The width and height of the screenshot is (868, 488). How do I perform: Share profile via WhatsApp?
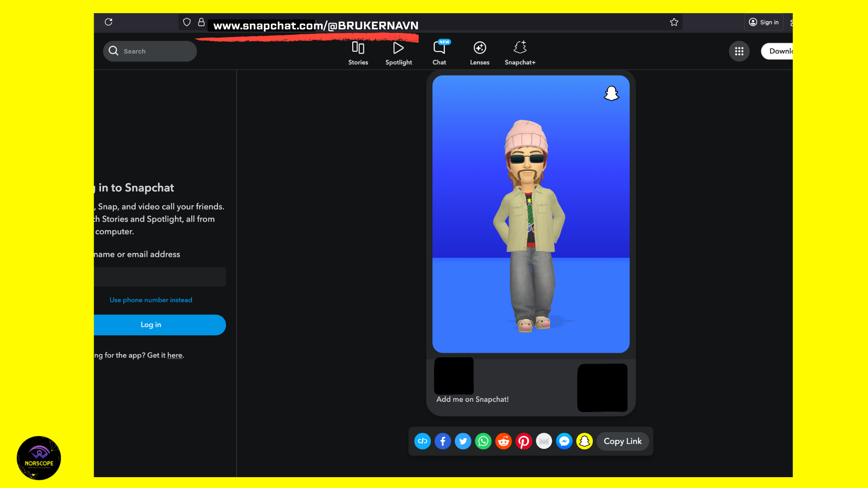483,441
